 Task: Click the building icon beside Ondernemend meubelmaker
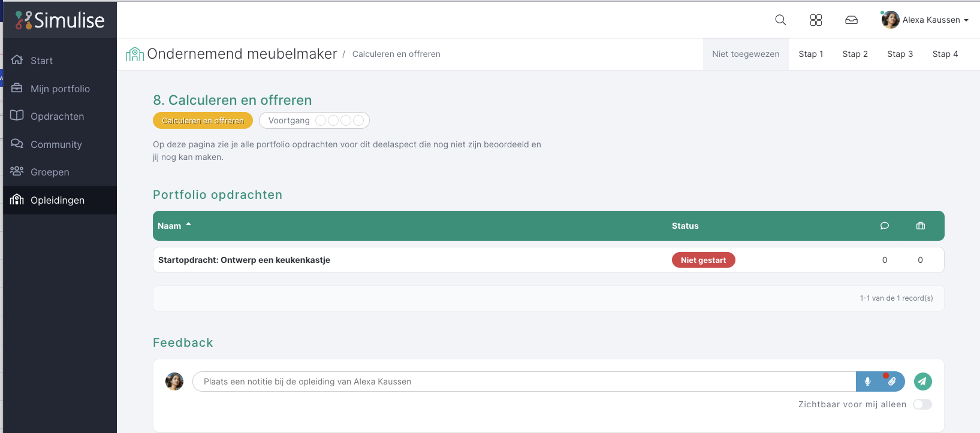tap(135, 54)
